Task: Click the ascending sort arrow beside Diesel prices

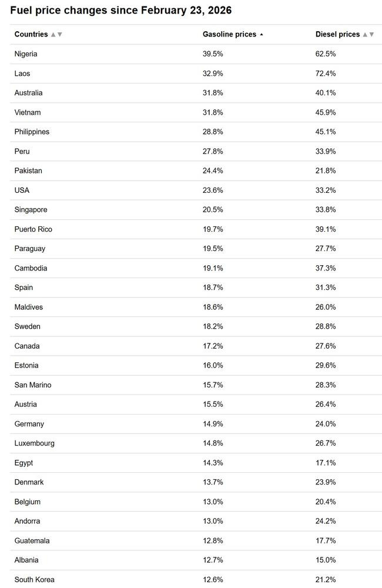Action: point(366,34)
